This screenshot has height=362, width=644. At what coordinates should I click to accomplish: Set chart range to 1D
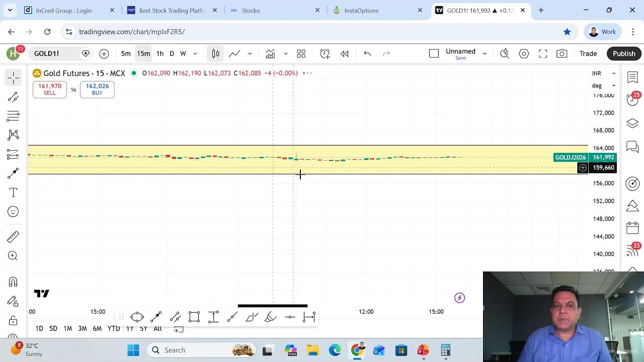[x=39, y=328]
